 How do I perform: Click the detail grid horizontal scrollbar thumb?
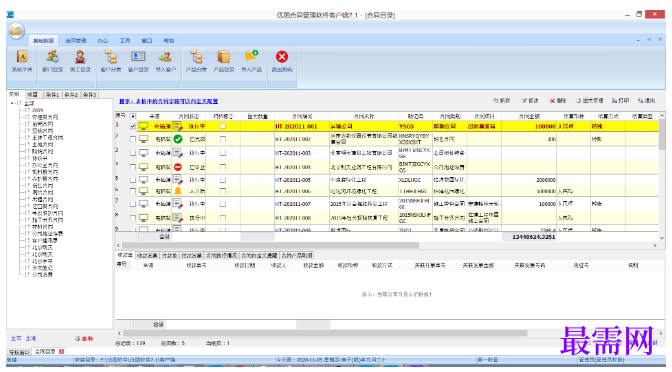point(325,333)
